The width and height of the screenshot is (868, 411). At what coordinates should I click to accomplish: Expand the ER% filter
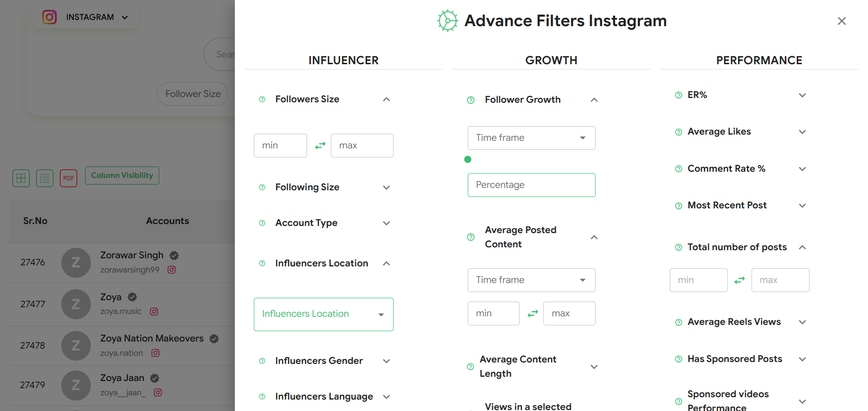click(x=802, y=95)
